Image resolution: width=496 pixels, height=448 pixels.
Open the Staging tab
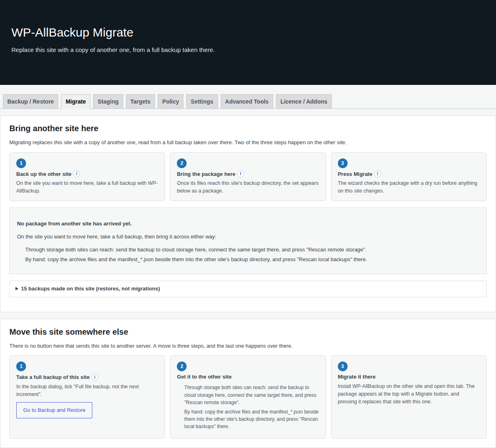click(x=108, y=102)
